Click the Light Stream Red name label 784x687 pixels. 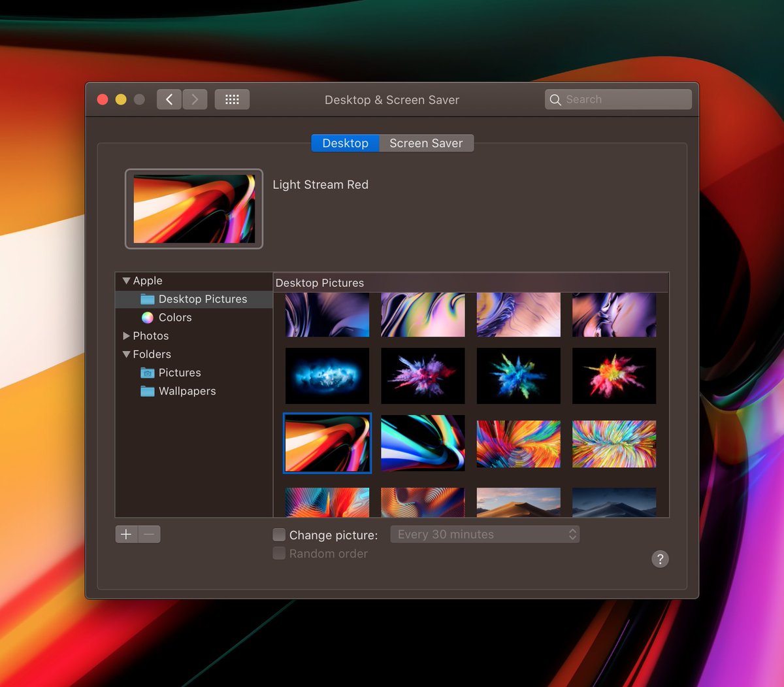tap(320, 185)
